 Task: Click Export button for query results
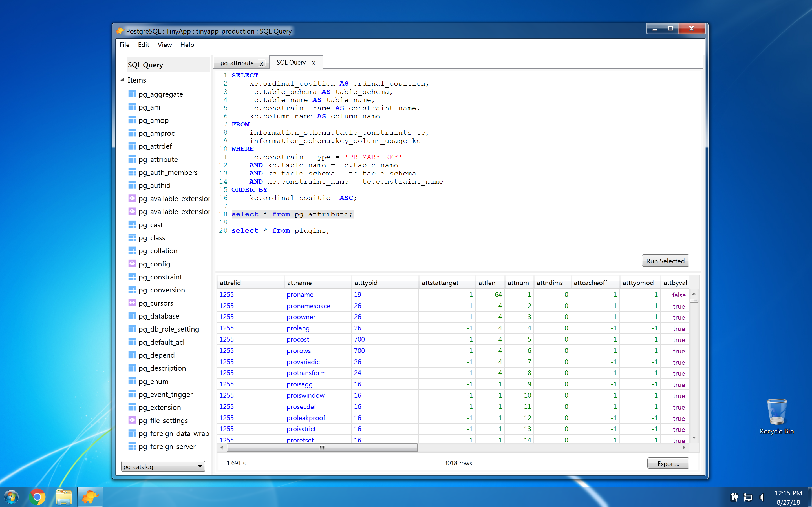pos(669,462)
